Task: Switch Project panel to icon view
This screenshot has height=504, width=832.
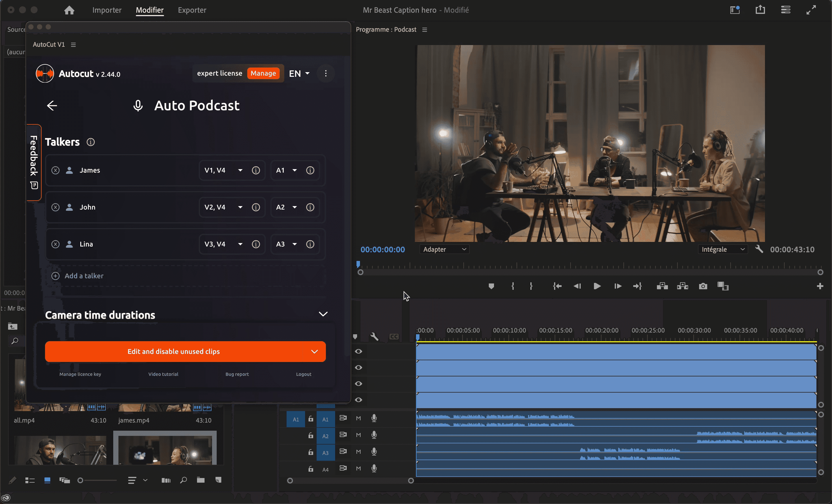Action: [47, 480]
